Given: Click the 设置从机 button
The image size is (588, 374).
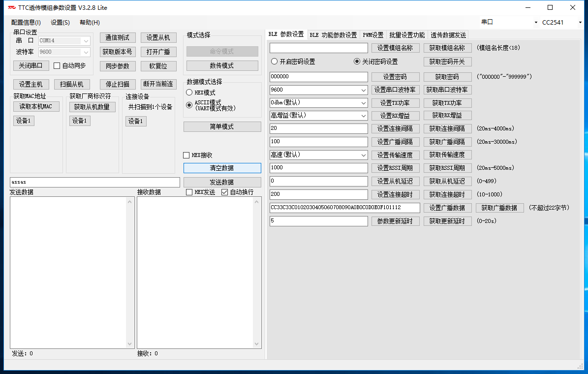Looking at the screenshot, I should (158, 37).
